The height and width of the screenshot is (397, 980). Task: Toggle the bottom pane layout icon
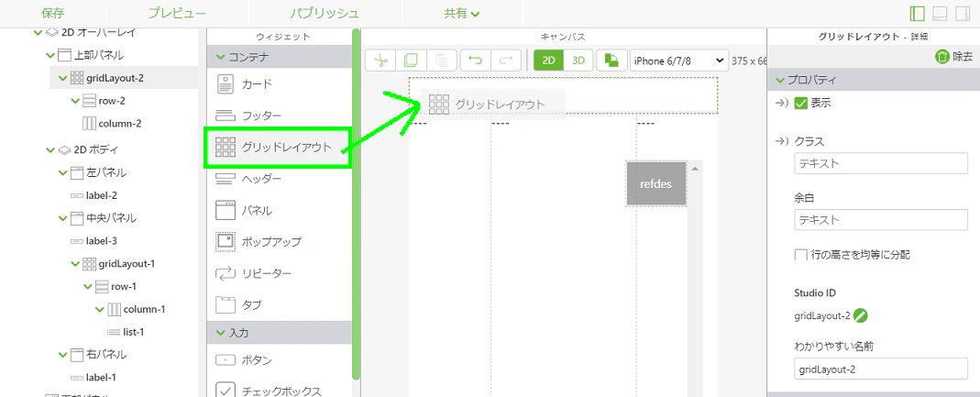tap(941, 14)
